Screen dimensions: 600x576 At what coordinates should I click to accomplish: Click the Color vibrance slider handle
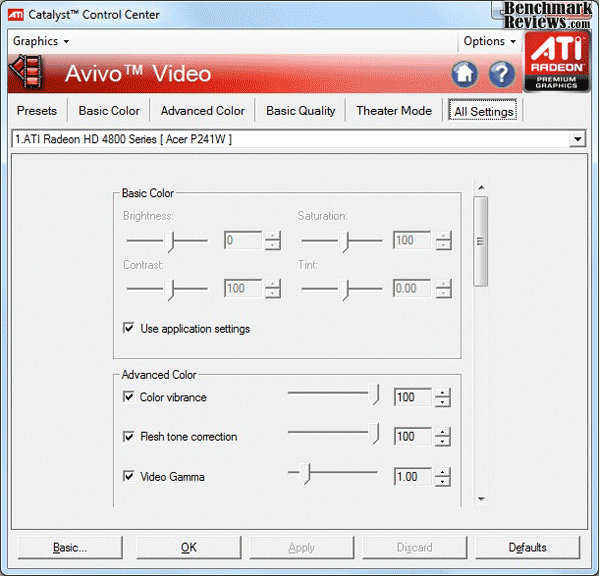click(374, 394)
